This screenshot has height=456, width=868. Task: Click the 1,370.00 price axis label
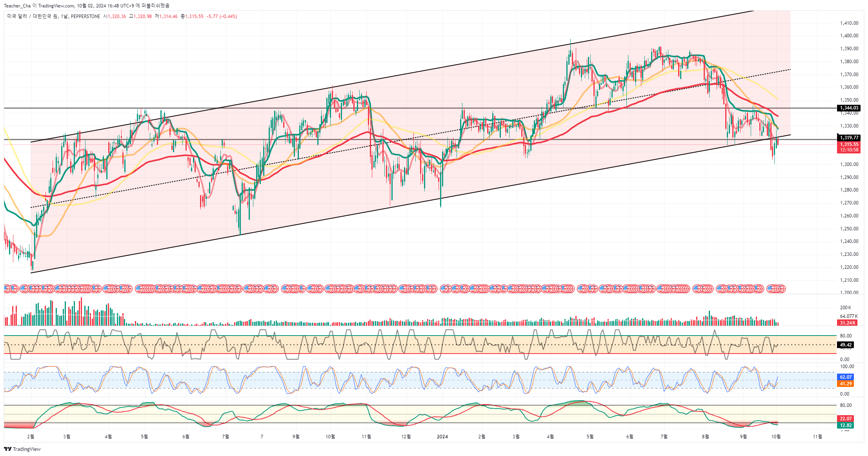point(849,75)
